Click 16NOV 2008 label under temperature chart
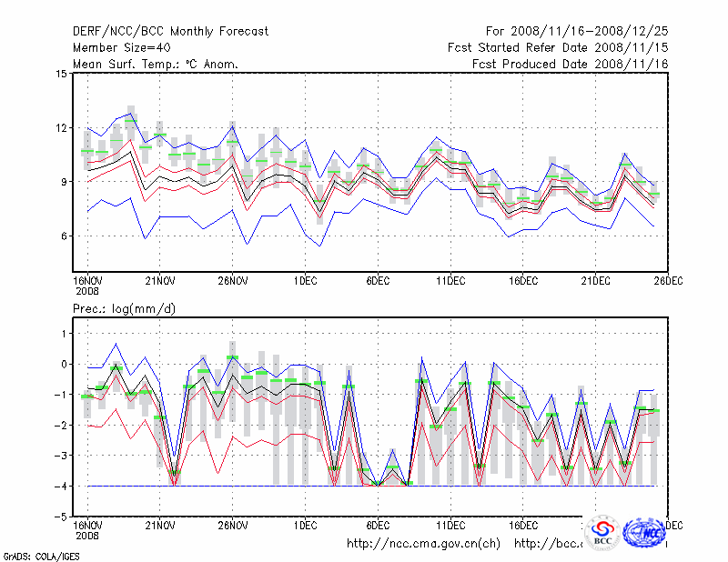 [x=87, y=285]
